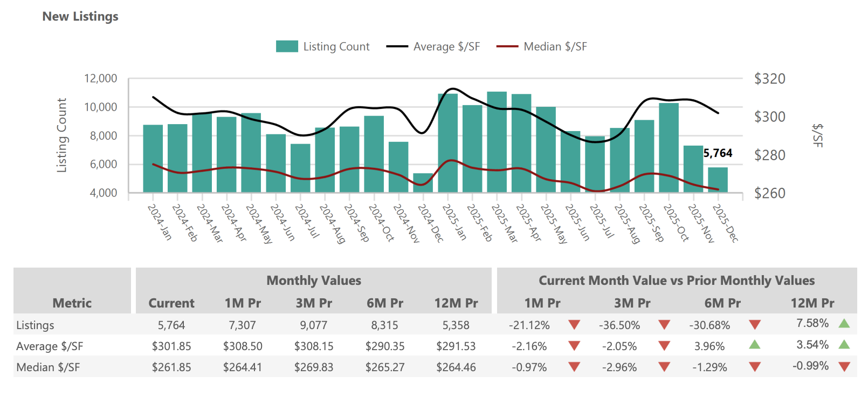Select the Median $/SF table row label
This screenshot has width=868, height=396.
pyautogui.click(x=48, y=367)
